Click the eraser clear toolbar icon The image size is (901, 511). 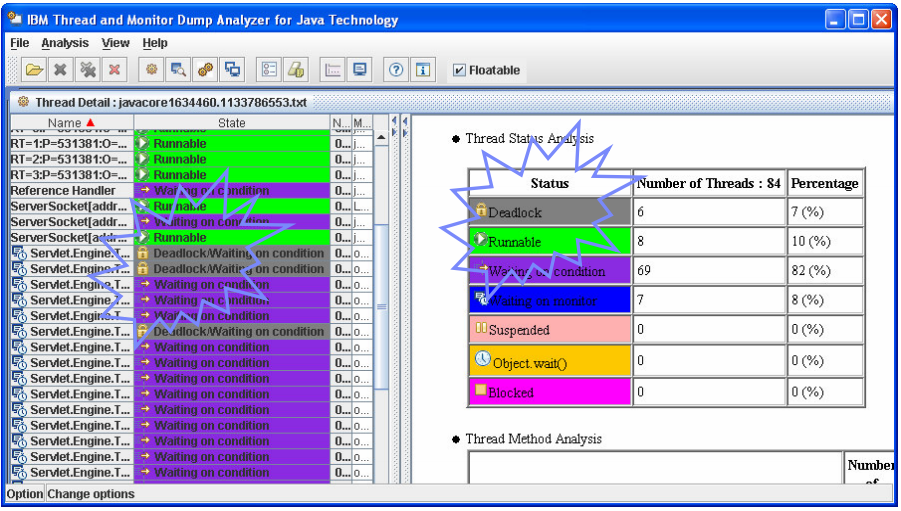296,70
